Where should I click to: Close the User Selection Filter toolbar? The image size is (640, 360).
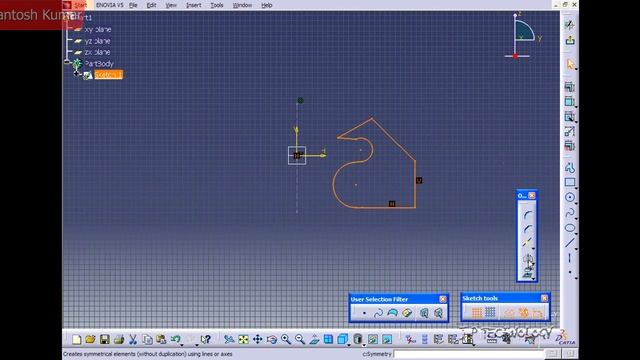443,299
